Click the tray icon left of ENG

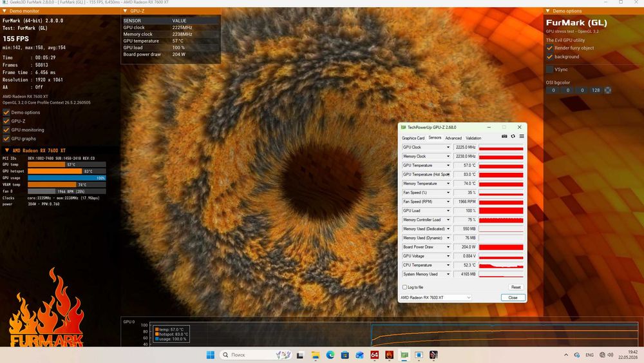tap(577, 355)
